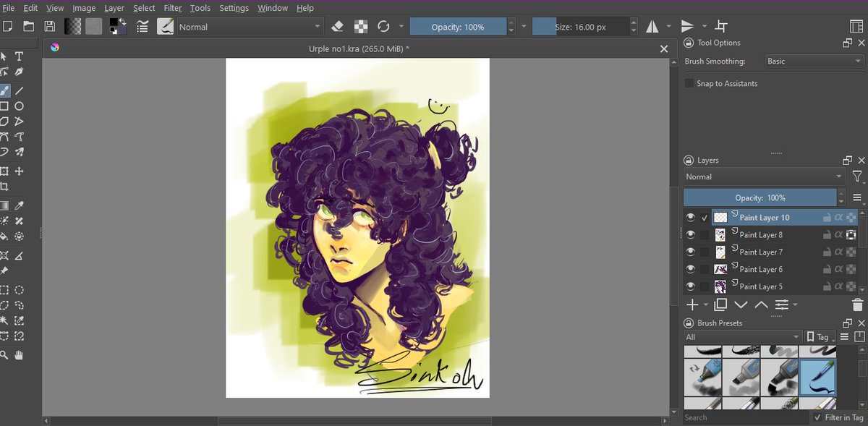
Task: Select the Gradient tool
Action: 4,206
